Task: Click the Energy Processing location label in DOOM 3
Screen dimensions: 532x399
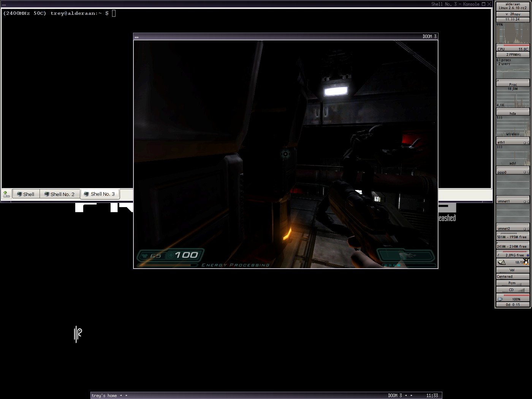Action: [x=236, y=265]
